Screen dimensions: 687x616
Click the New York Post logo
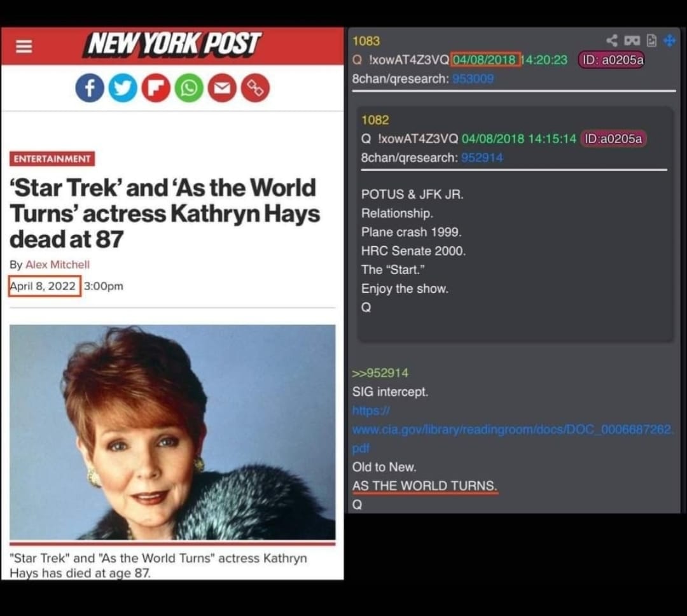[x=173, y=45]
